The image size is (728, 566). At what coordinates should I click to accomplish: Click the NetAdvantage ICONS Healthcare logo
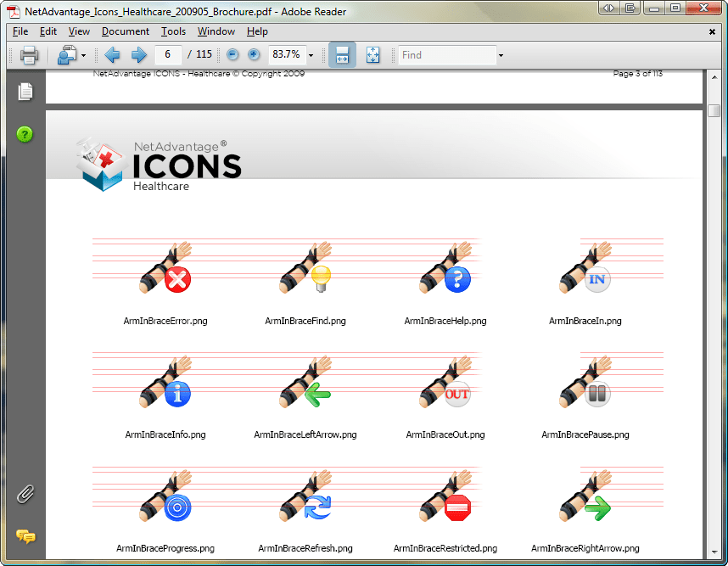(159, 165)
